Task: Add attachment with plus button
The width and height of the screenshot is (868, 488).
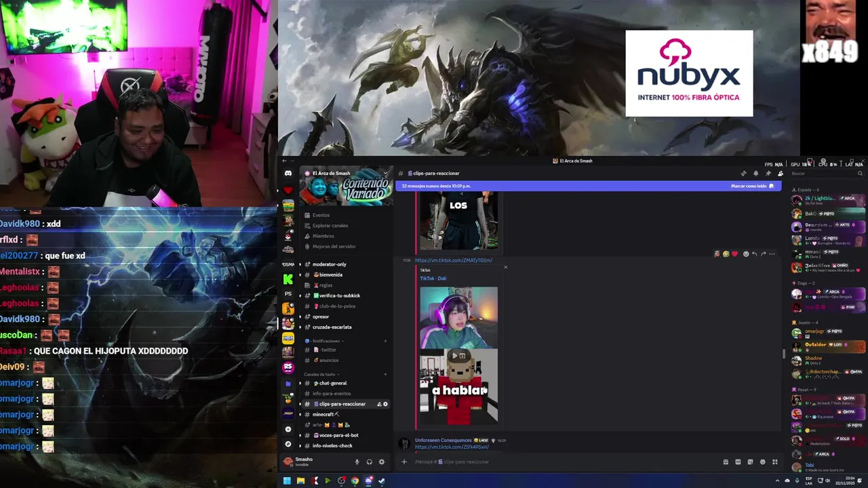Action: [403, 462]
